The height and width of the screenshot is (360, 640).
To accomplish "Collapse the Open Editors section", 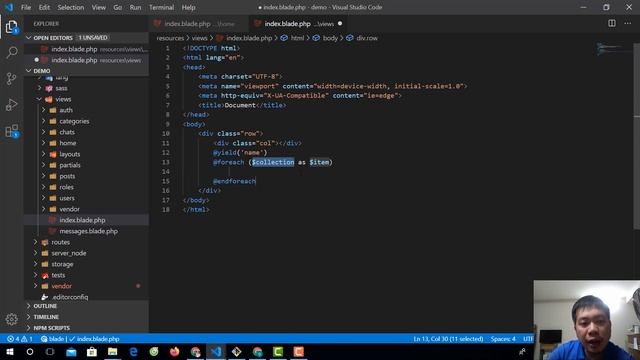I will 87,38.
